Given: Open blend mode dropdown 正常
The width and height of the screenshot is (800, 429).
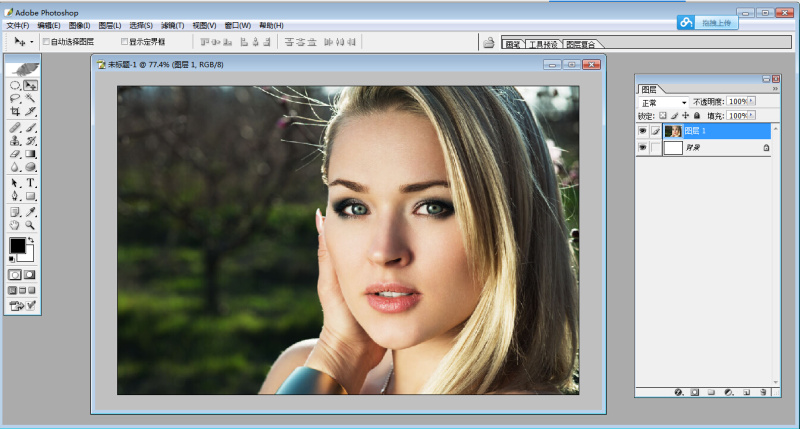Looking at the screenshot, I should coord(663,103).
